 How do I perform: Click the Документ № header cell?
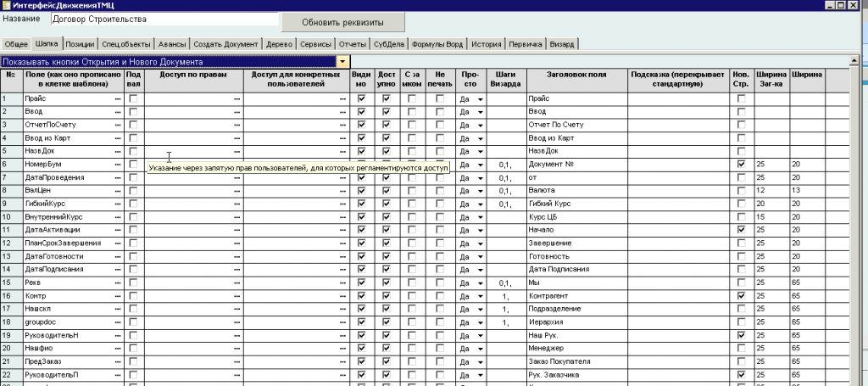pyautogui.click(x=576, y=165)
